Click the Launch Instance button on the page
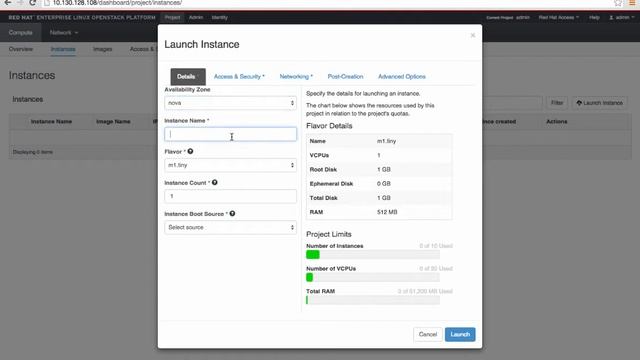The height and width of the screenshot is (360, 640). click(600, 103)
